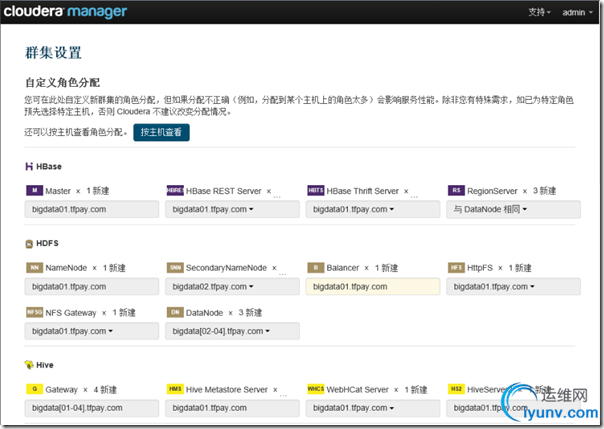Click the HttpFS role icon

456,268
